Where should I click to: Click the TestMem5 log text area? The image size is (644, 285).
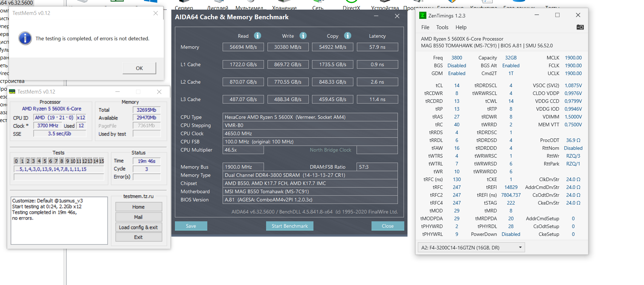point(59,221)
